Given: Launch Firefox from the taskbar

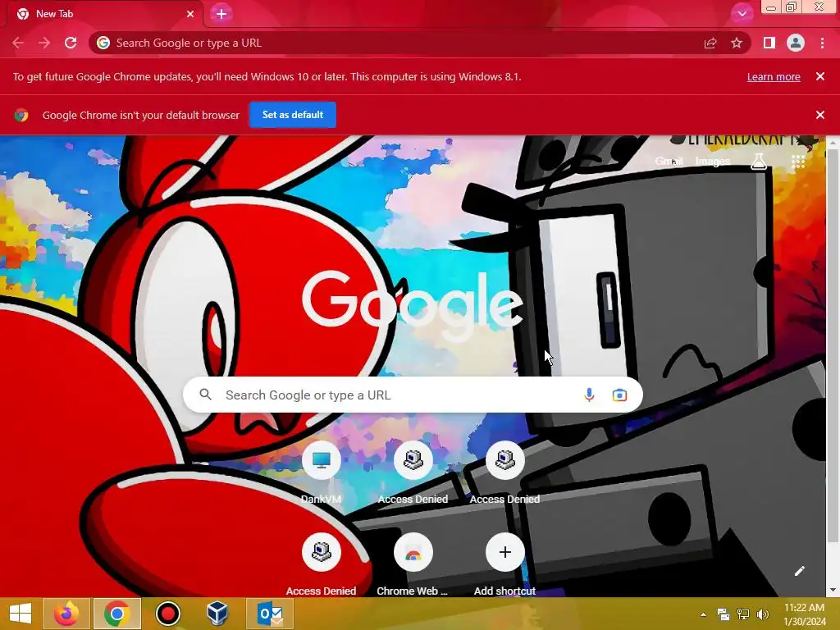Looking at the screenshot, I should click(x=66, y=614).
